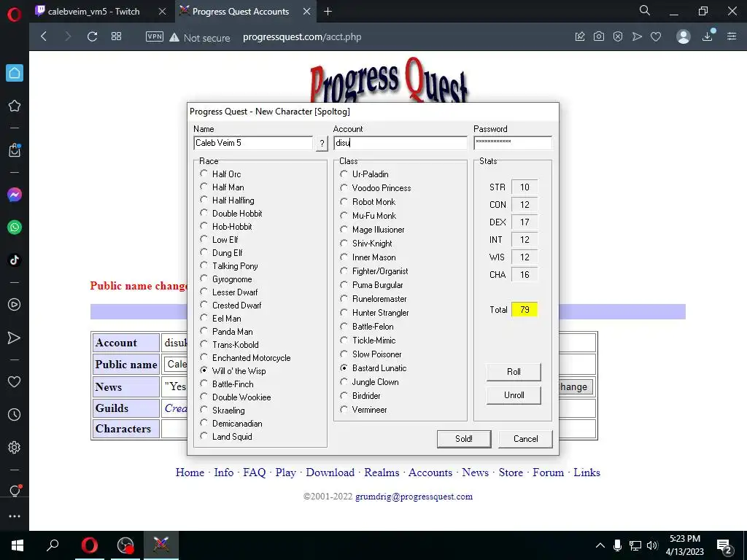Image resolution: width=747 pixels, height=560 pixels.
Task: Open the FAQ footer link
Action: point(254,472)
